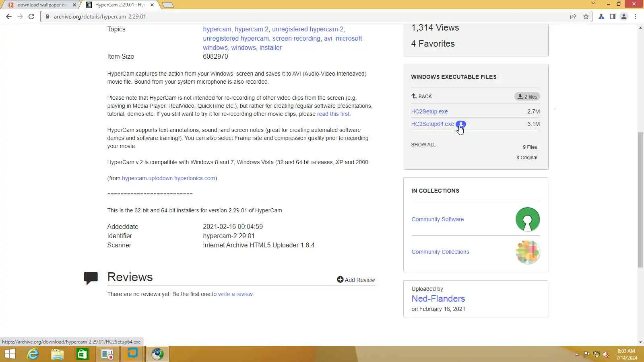Expand SHOW ALL files
Screen dimensions: 644x362
click(423, 145)
